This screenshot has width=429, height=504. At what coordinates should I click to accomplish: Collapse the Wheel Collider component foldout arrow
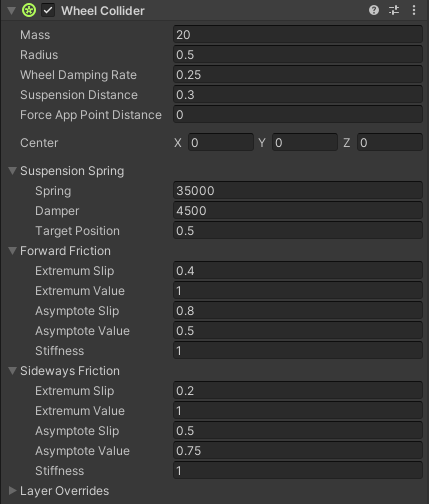coord(12,11)
